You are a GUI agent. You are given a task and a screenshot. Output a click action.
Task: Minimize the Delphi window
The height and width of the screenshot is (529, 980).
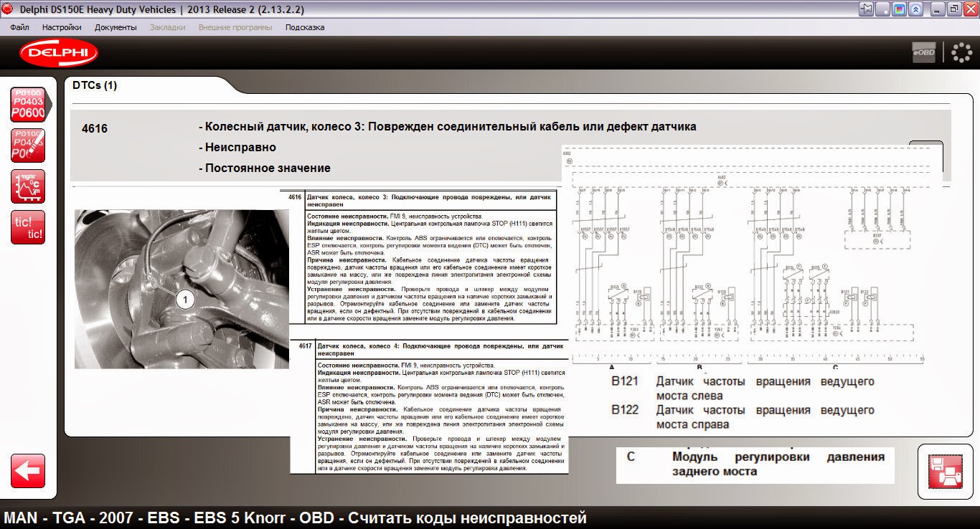937,9
